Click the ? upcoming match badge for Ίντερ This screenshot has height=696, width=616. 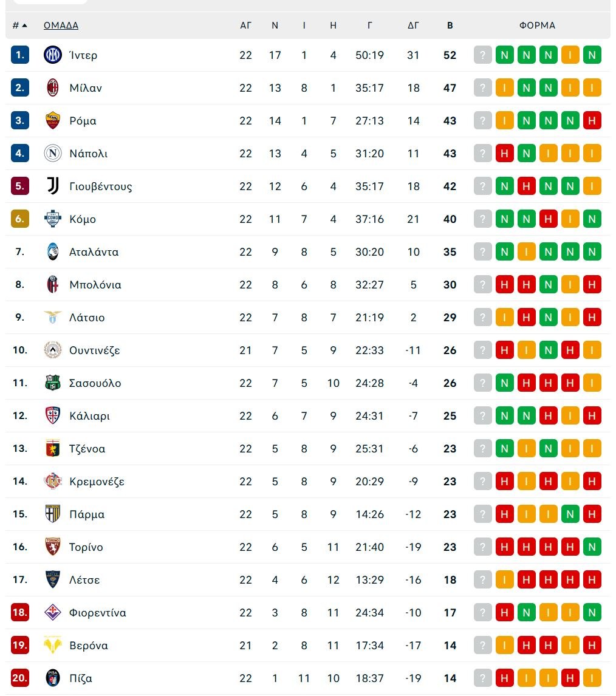(482, 55)
